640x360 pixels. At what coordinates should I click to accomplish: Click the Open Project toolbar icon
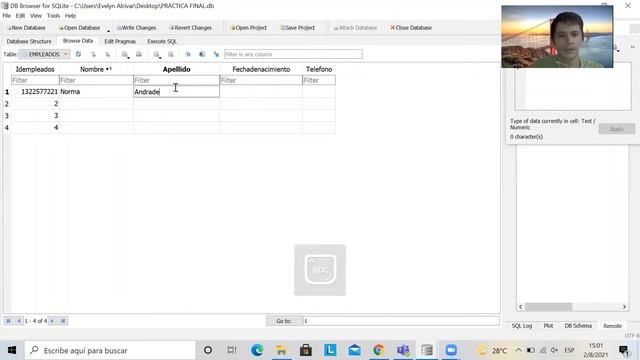point(249,28)
